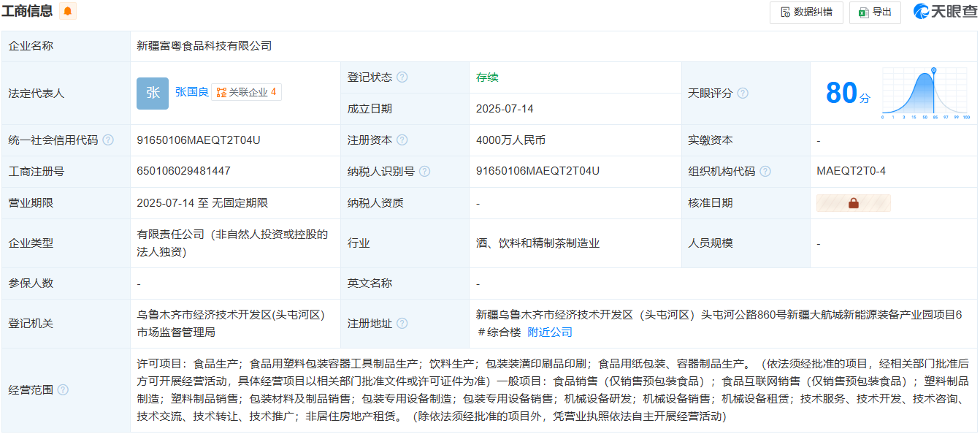The image size is (980, 434).
Task: Open 张国良 legal representative profile
Action: click(191, 92)
